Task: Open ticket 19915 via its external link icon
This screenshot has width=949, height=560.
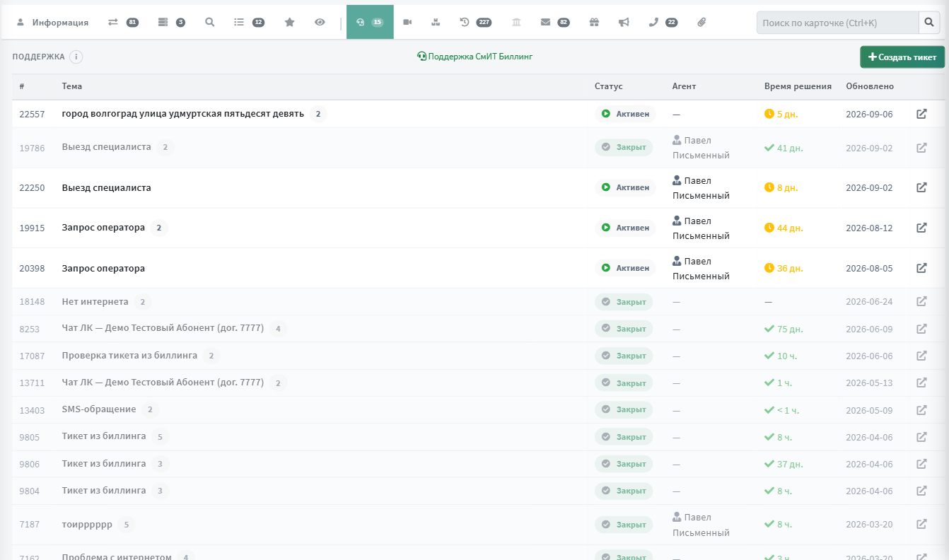Action: pyautogui.click(x=921, y=228)
